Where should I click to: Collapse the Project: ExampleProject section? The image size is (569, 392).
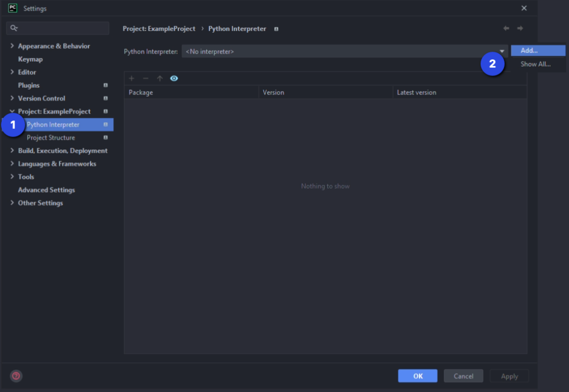(x=12, y=111)
